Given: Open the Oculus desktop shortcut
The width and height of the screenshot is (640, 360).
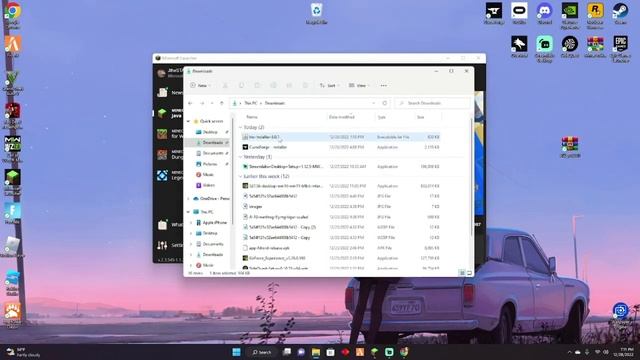Looking at the screenshot, I should point(519,13).
